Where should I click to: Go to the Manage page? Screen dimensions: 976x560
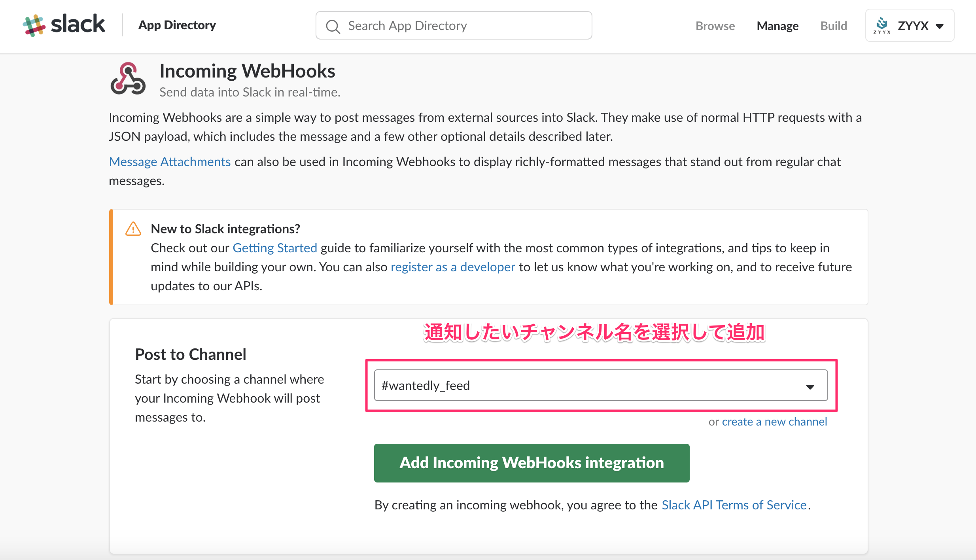point(777,26)
